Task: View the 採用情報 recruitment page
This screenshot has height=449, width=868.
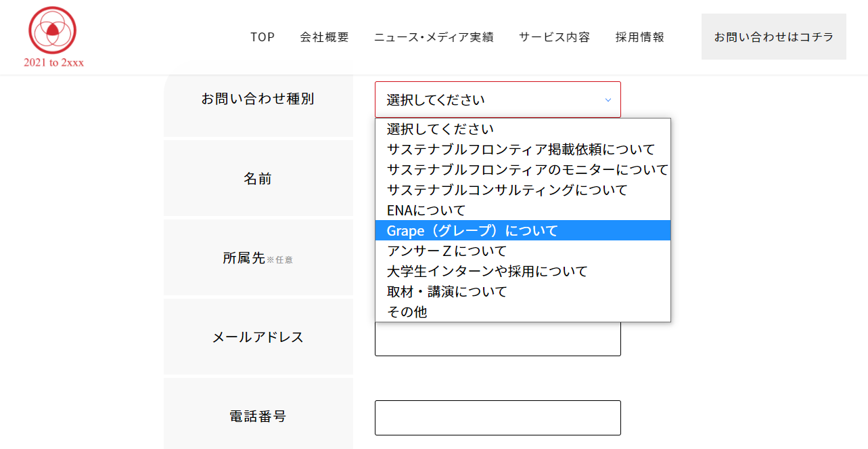Action: tap(639, 37)
